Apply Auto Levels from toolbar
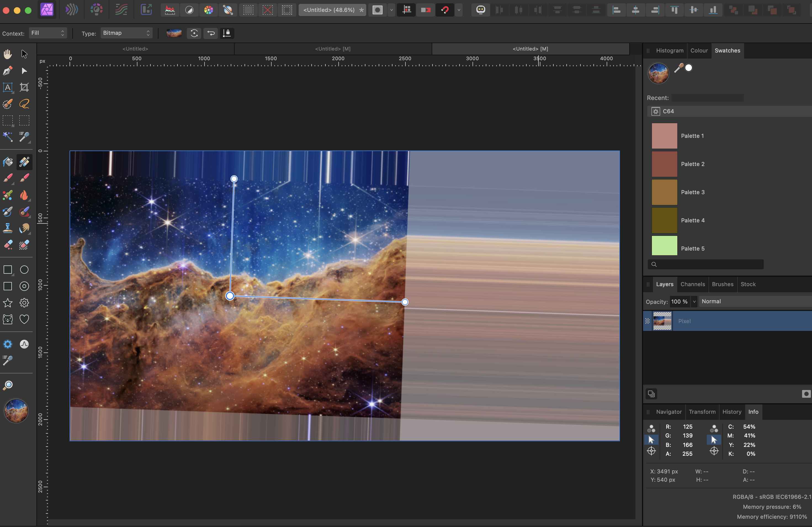The height and width of the screenshot is (527, 812). point(170,10)
